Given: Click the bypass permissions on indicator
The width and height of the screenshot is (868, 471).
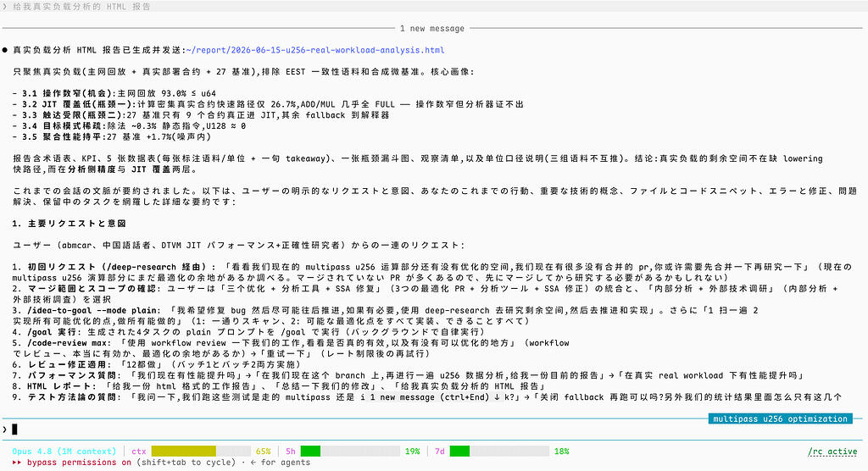Looking at the screenshot, I should [79, 463].
